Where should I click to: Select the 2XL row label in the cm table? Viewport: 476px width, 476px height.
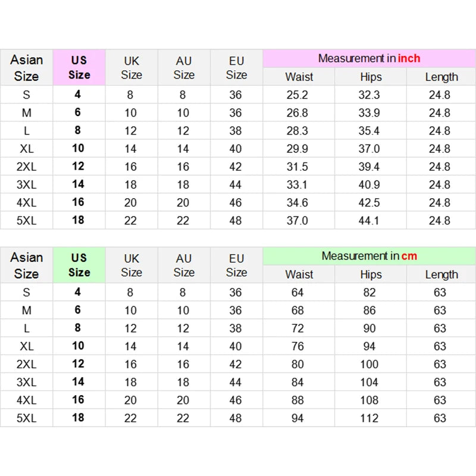click(26, 364)
